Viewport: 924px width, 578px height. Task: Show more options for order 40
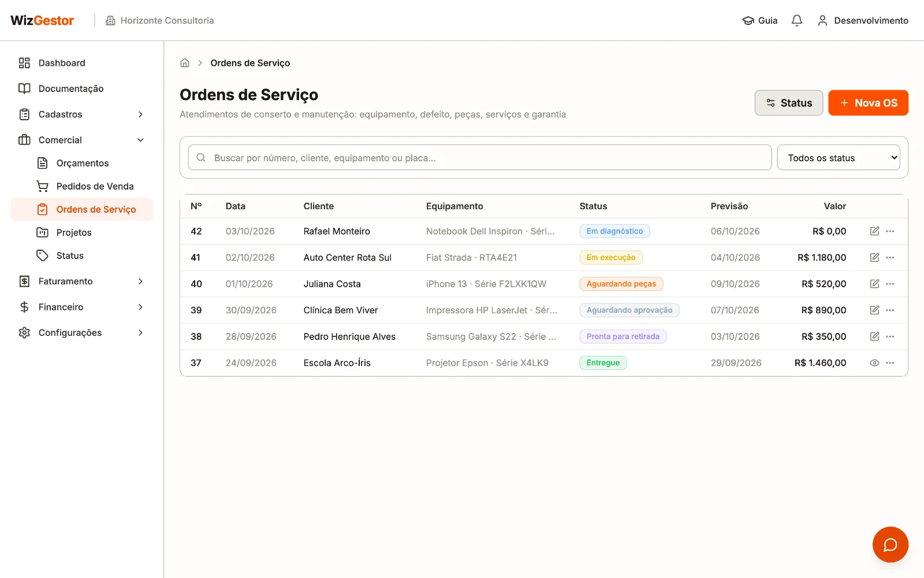pos(890,284)
